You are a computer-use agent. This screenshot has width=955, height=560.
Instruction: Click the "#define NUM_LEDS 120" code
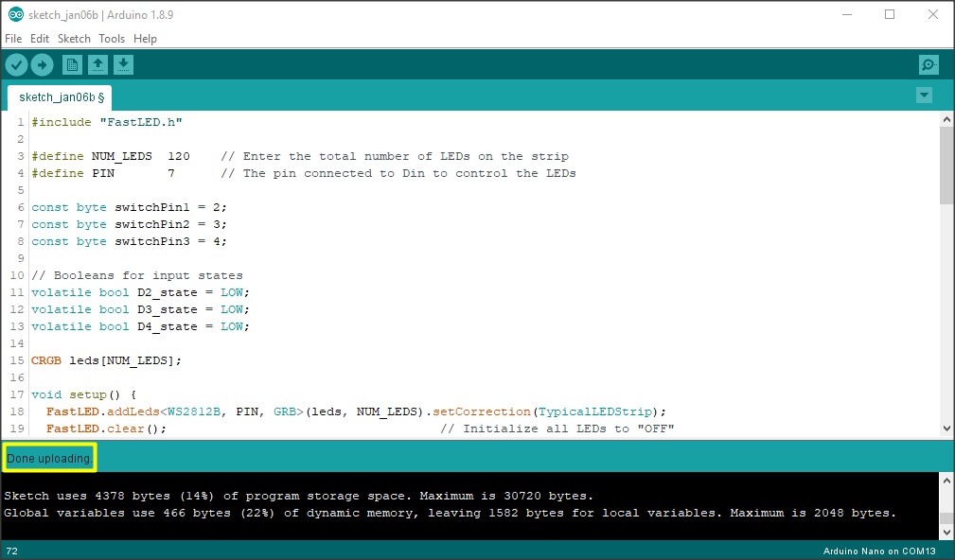pos(110,156)
